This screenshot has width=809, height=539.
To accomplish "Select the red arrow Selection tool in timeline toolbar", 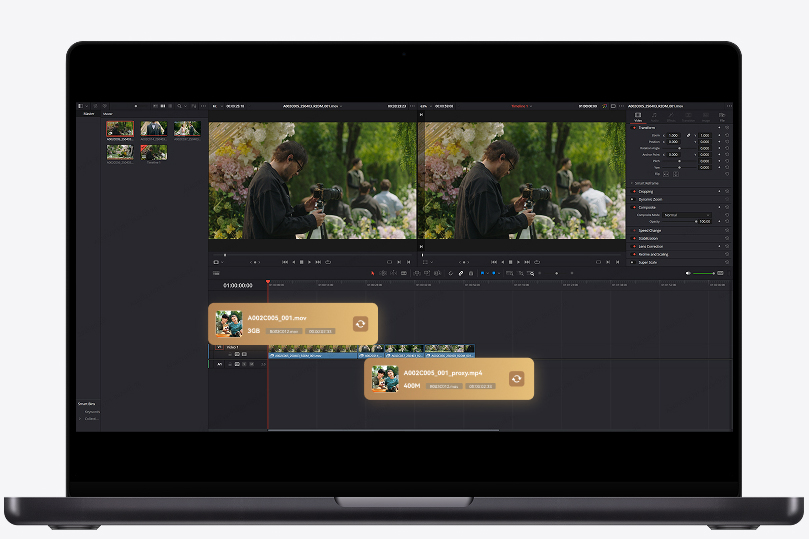I will [x=373, y=273].
